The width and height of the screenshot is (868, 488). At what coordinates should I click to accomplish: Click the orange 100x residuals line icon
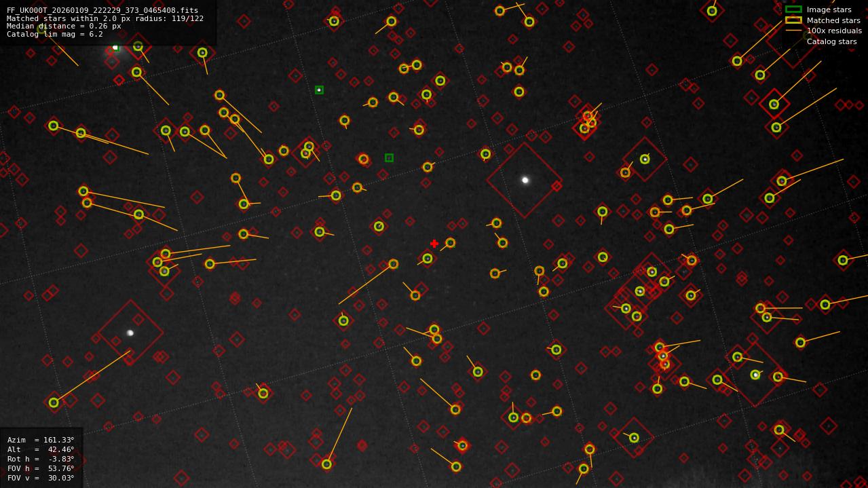pyautogui.click(x=794, y=31)
